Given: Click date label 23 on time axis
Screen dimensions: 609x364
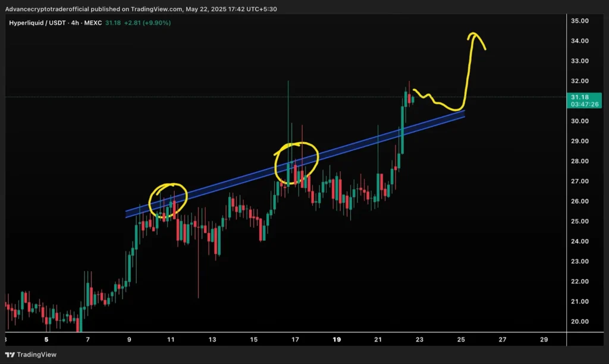Looking at the screenshot, I should point(419,340).
